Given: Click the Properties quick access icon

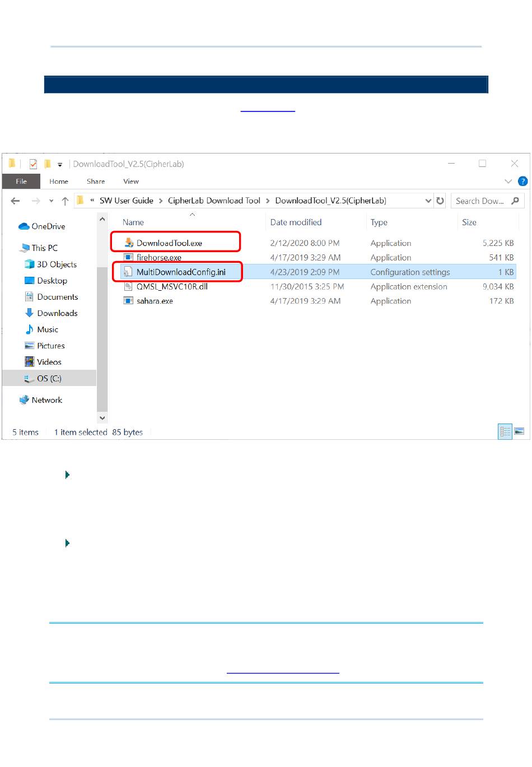Looking at the screenshot, I should [34, 164].
